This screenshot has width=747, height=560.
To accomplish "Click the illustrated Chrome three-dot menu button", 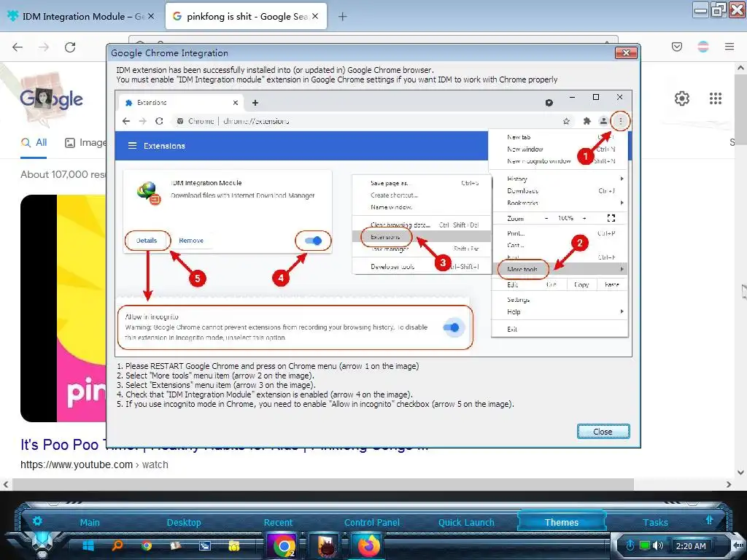I will [x=620, y=121].
